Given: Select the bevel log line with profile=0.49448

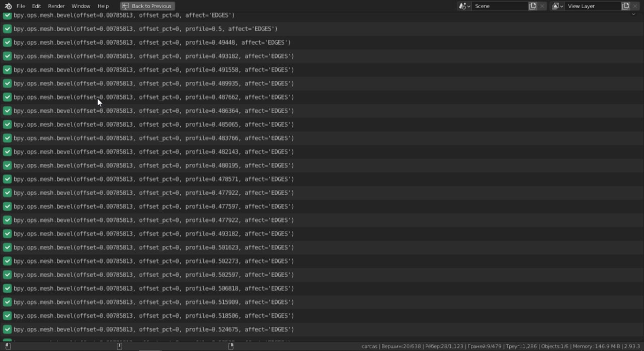Looking at the screenshot, I should pyautogui.click(x=152, y=42).
